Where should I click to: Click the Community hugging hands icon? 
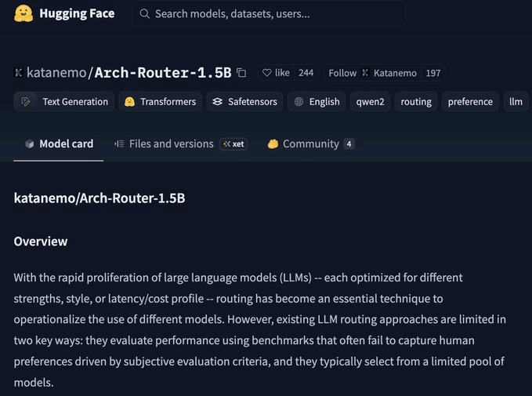[x=273, y=144]
